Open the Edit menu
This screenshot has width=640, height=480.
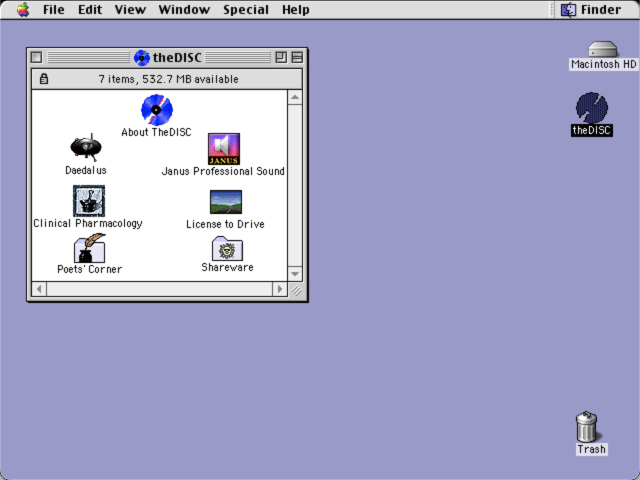[90, 9]
